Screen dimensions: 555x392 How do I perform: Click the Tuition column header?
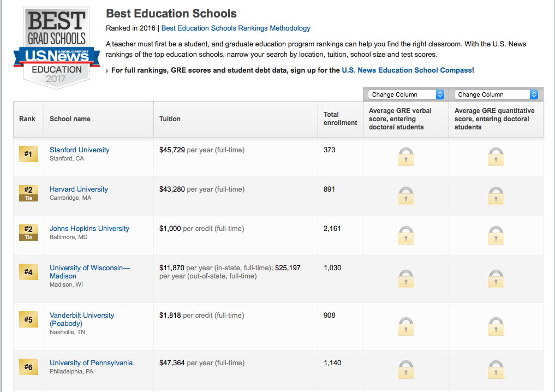point(170,119)
